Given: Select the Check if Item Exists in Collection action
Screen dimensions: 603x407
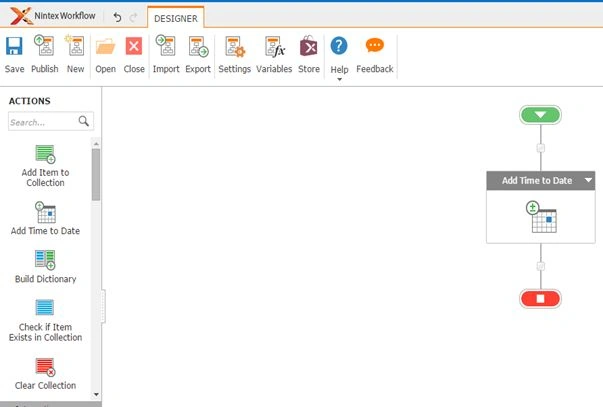Looking at the screenshot, I should pyautogui.click(x=45, y=320).
